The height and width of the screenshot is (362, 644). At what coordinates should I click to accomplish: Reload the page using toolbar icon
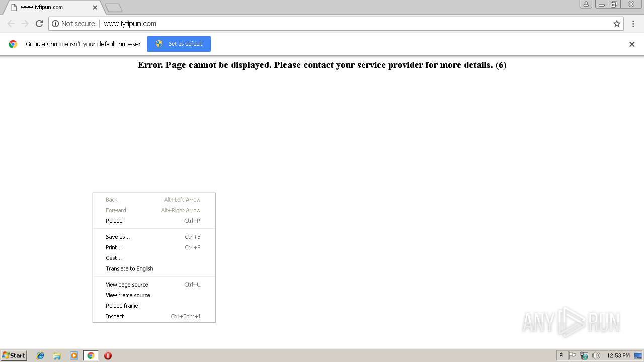(39, 24)
